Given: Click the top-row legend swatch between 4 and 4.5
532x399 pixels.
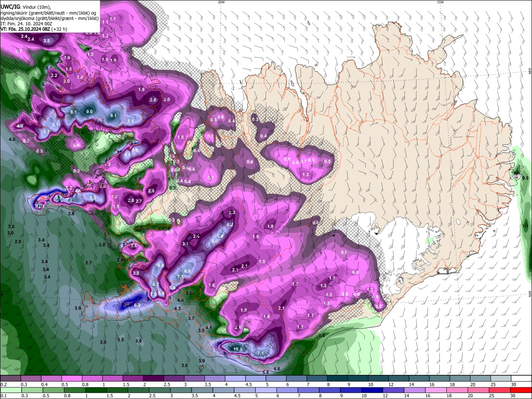Looking at the screenshot, I should point(235,379).
